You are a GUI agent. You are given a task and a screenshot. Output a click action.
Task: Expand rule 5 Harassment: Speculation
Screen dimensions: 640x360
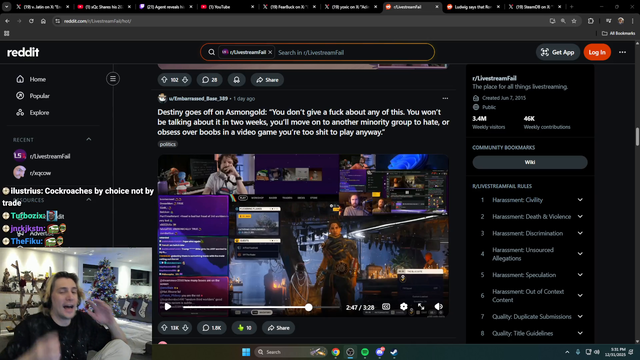coord(580,275)
